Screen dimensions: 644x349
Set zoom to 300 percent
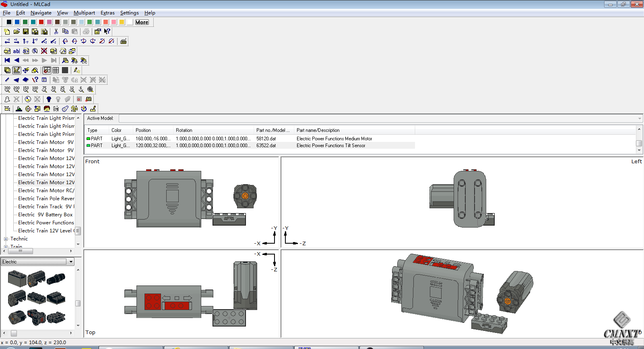coord(7,89)
